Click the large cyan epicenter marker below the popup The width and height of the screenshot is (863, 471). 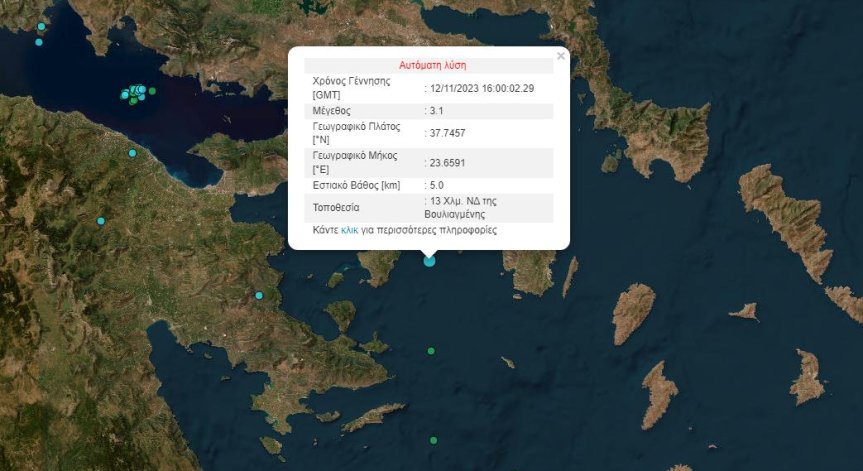(430, 261)
